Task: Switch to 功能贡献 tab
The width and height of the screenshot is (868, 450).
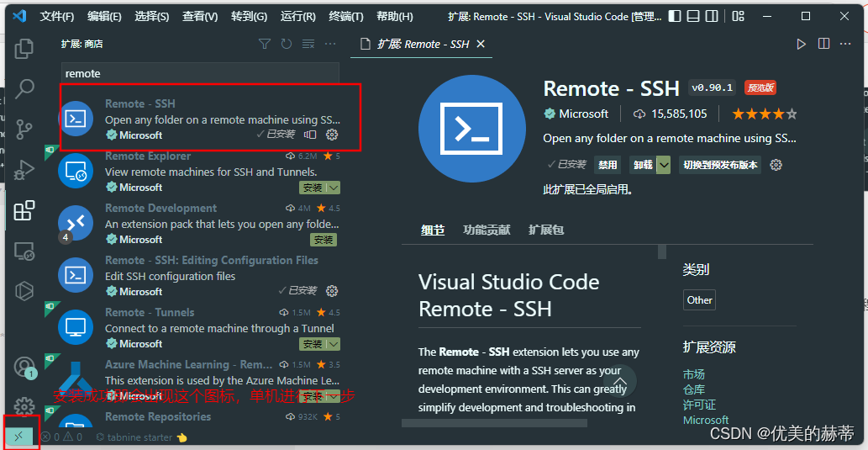Action: pyautogui.click(x=487, y=230)
